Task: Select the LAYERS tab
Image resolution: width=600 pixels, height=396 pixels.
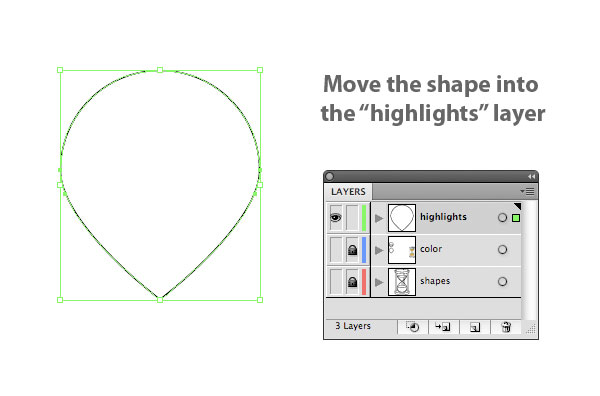Action: (x=348, y=192)
